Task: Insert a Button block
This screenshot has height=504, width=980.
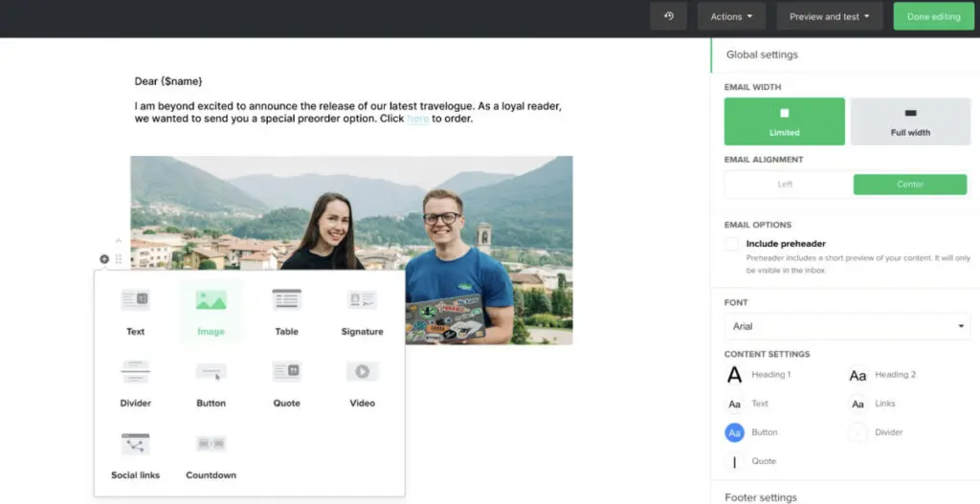Action: pos(212,383)
